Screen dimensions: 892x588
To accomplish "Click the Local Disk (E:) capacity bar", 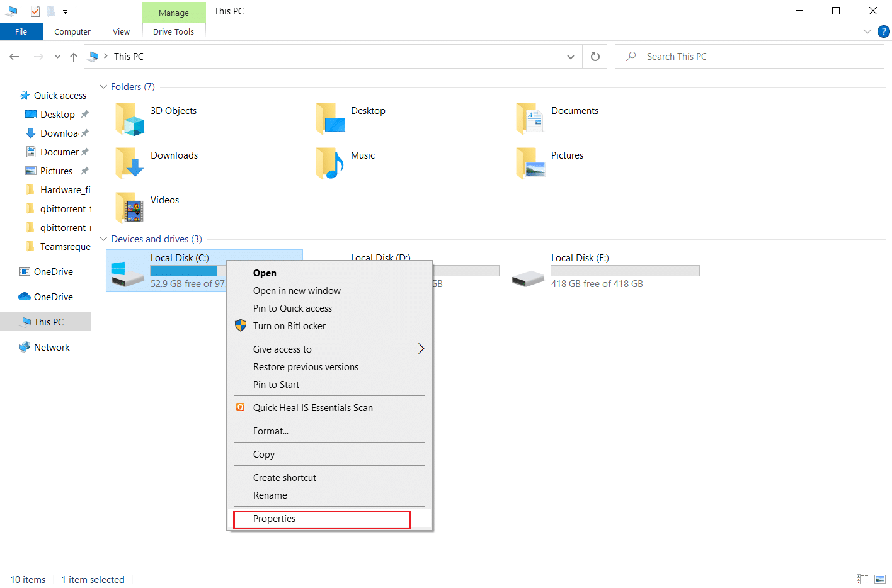I will [625, 271].
